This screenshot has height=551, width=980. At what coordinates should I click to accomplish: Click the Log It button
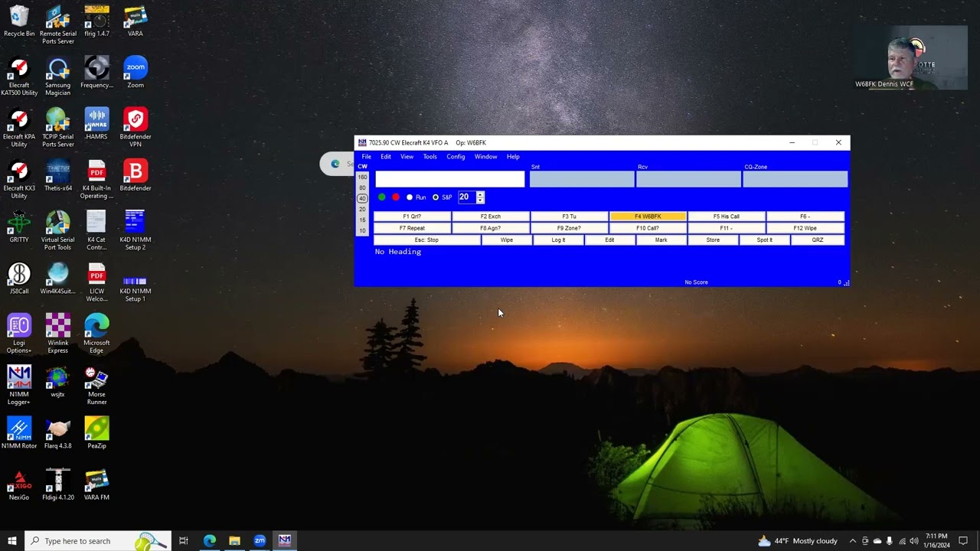pyautogui.click(x=558, y=240)
